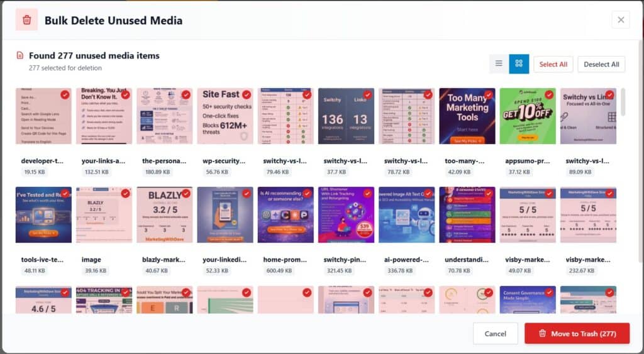Uncheck the wp-security... image checkmark
The image size is (644, 354).
click(247, 94)
